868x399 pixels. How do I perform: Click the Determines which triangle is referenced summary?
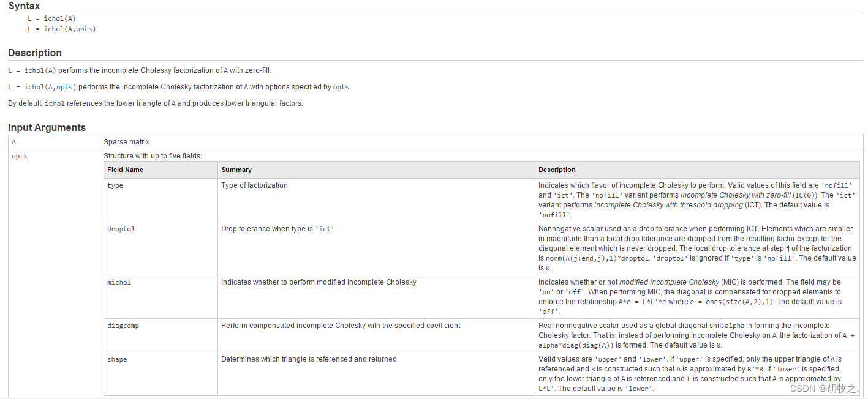(309, 359)
